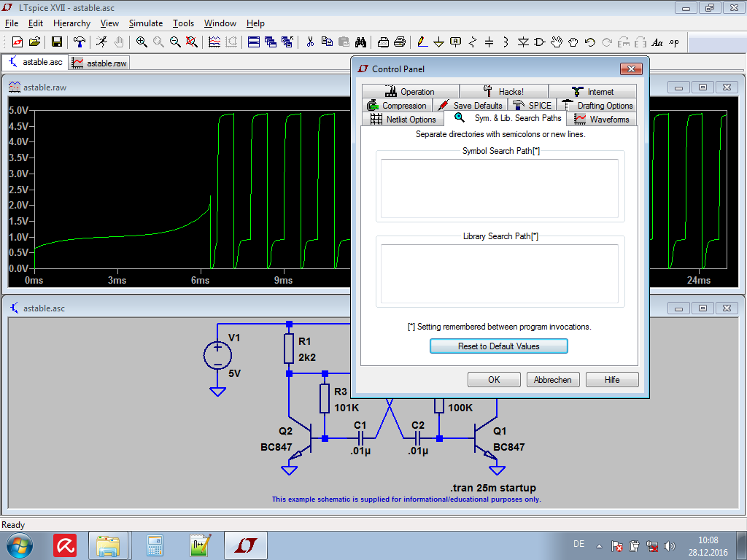Image resolution: width=747 pixels, height=560 pixels.
Task: Select the Wire pencil tool
Action: coord(422,42)
